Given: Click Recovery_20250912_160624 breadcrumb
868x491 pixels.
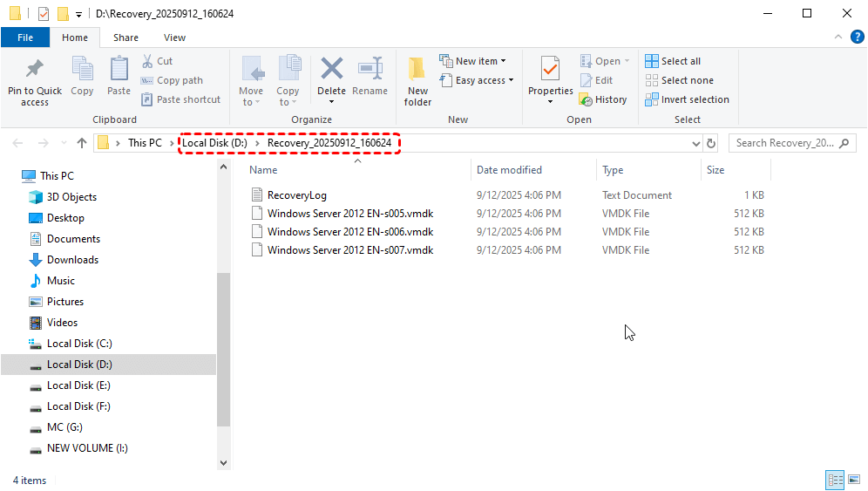Looking at the screenshot, I should click(x=329, y=143).
